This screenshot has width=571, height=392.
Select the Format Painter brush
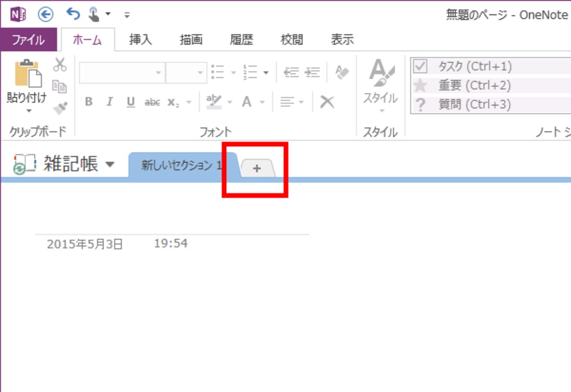[59, 108]
